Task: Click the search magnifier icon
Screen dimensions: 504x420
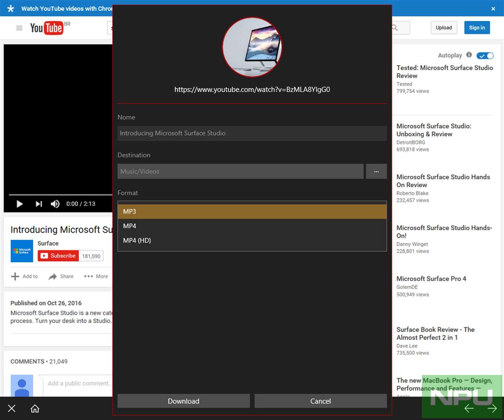Action: [x=395, y=28]
